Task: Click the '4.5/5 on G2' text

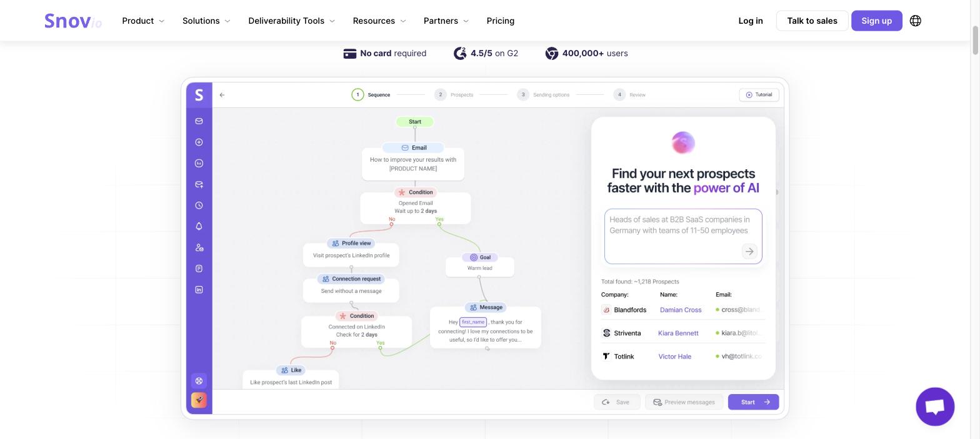Action: (494, 54)
